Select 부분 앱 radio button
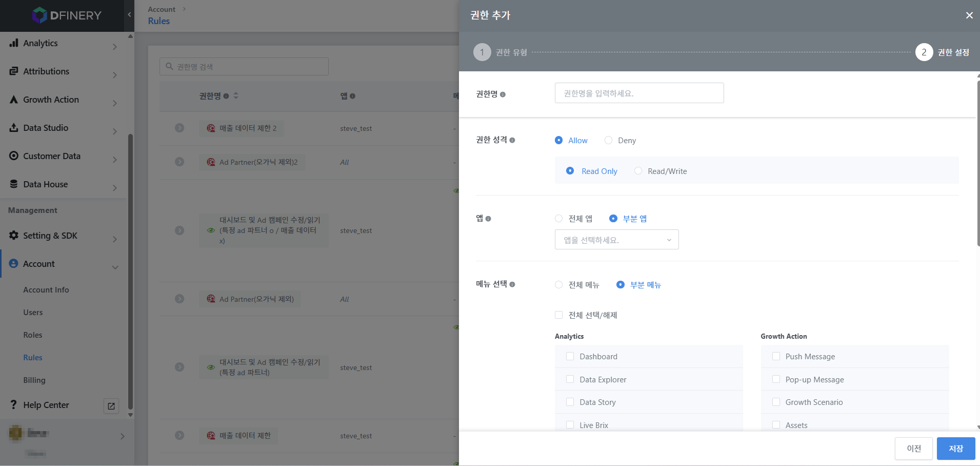Image resolution: width=980 pixels, height=466 pixels. coord(613,219)
